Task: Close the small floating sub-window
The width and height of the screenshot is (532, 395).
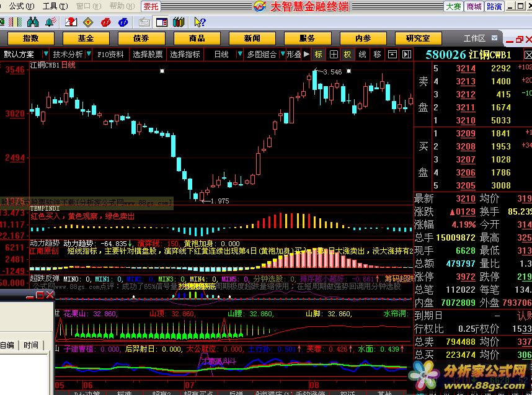Action: (x=50, y=295)
